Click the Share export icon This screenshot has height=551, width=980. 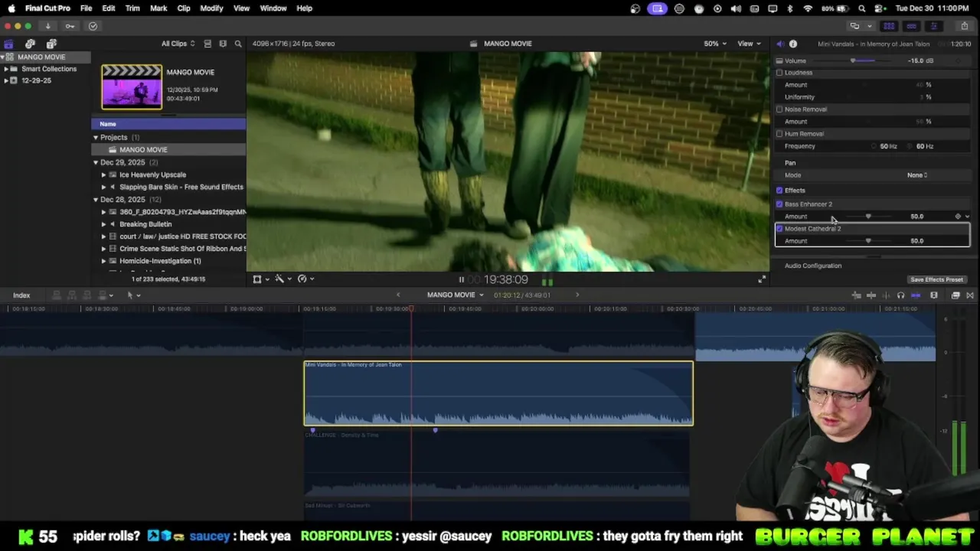[x=964, y=26]
